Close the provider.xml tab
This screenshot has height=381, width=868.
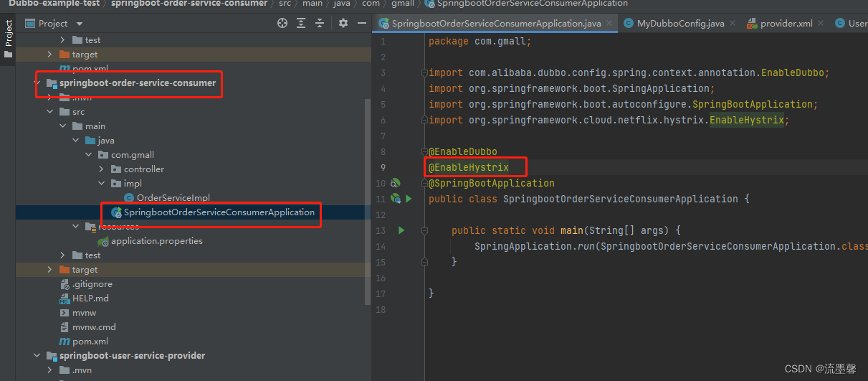(821, 23)
